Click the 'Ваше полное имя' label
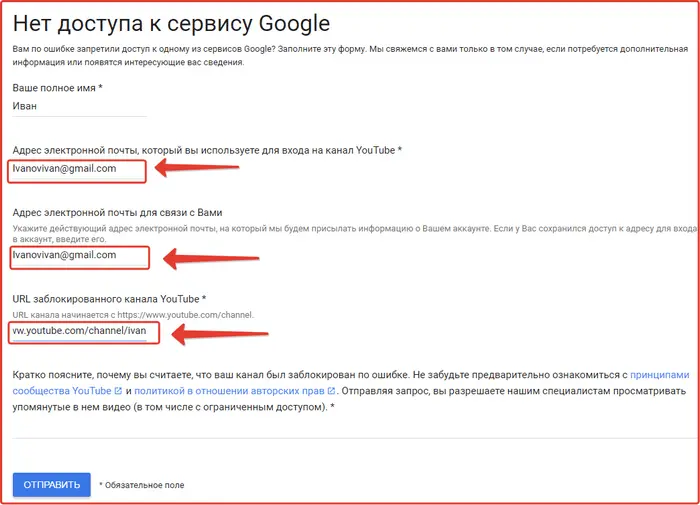The image size is (700, 505). click(58, 88)
